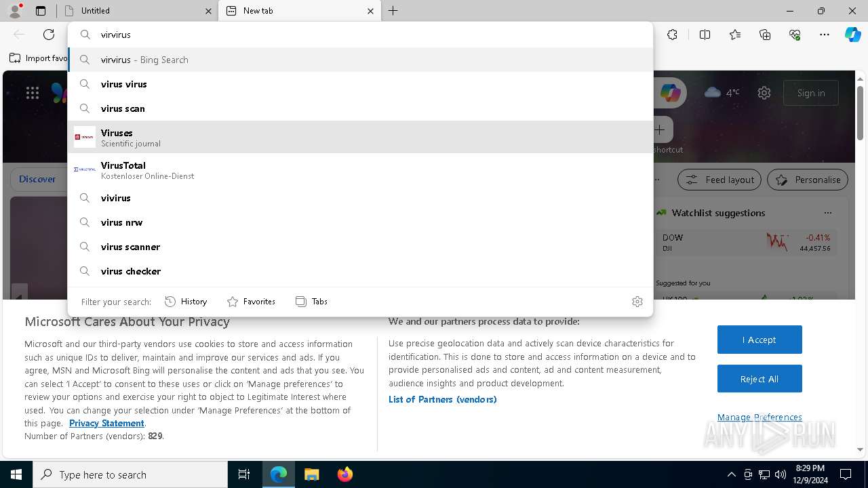Choose the virus nrw suggestion
Viewport: 868px width, 488px height.
click(x=360, y=222)
